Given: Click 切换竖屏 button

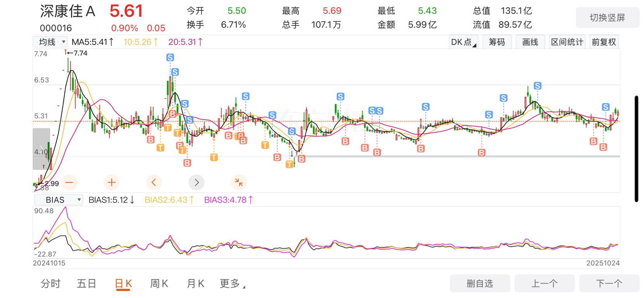Looking at the screenshot, I should point(607,17).
